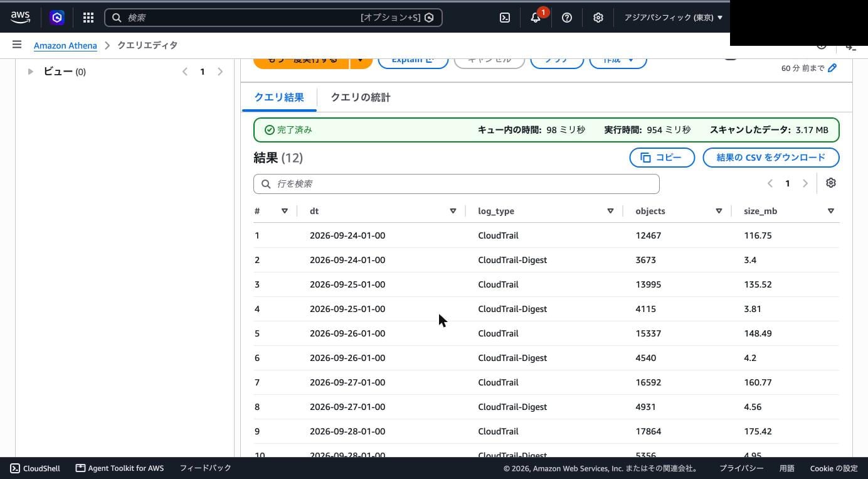The height and width of the screenshot is (479, 868).
Task: Click the purple hexagon icon beside AWS logo
Action: tap(57, 18)
